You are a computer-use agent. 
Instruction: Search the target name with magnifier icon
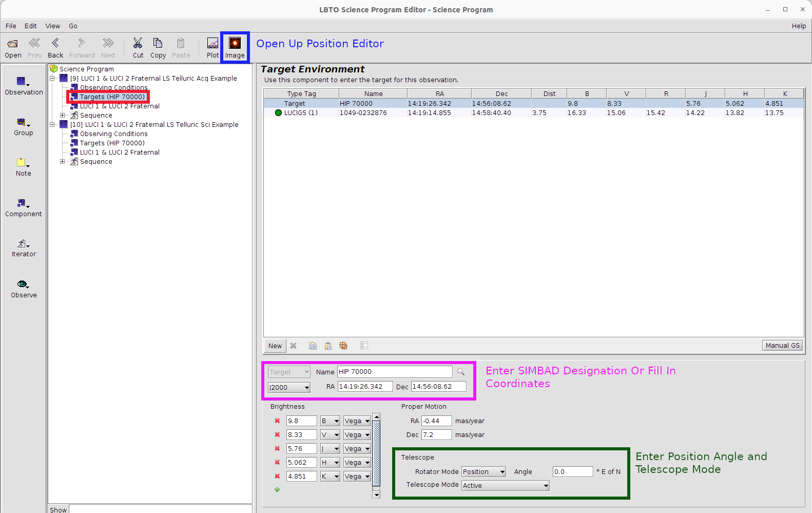coord(461,372)
